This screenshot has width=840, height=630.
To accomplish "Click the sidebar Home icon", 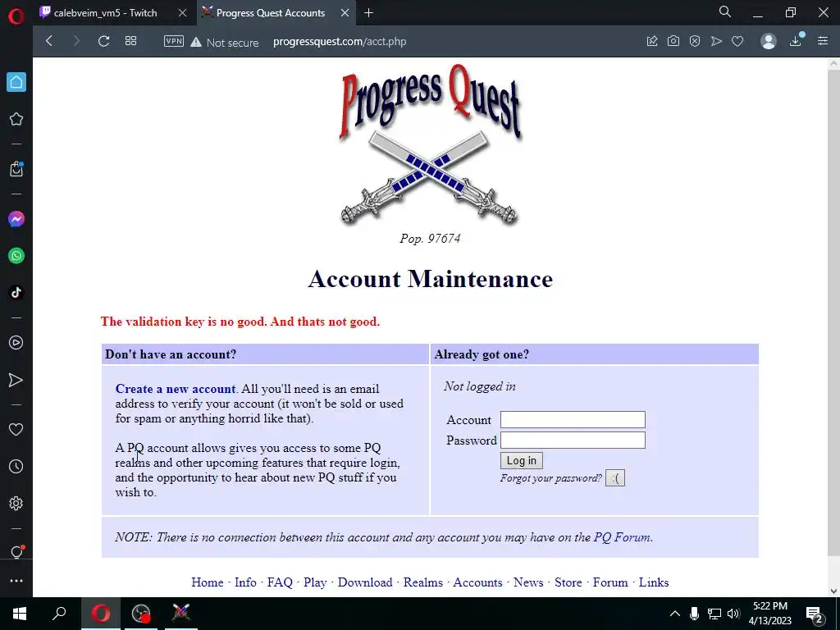I will pos(16,82).
